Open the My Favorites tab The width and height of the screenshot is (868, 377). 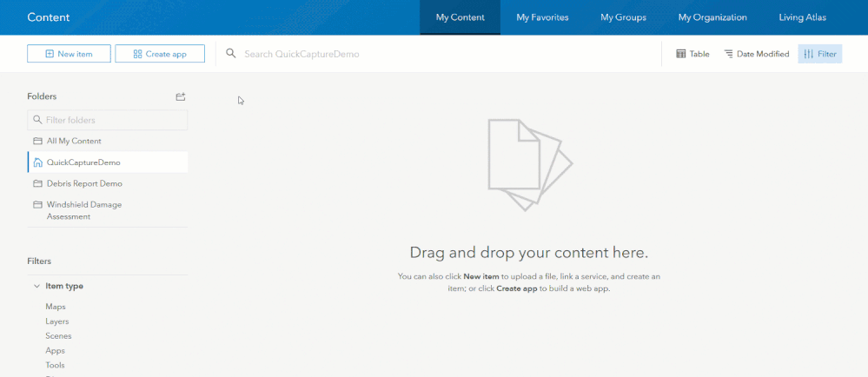(x=542, y=17)
